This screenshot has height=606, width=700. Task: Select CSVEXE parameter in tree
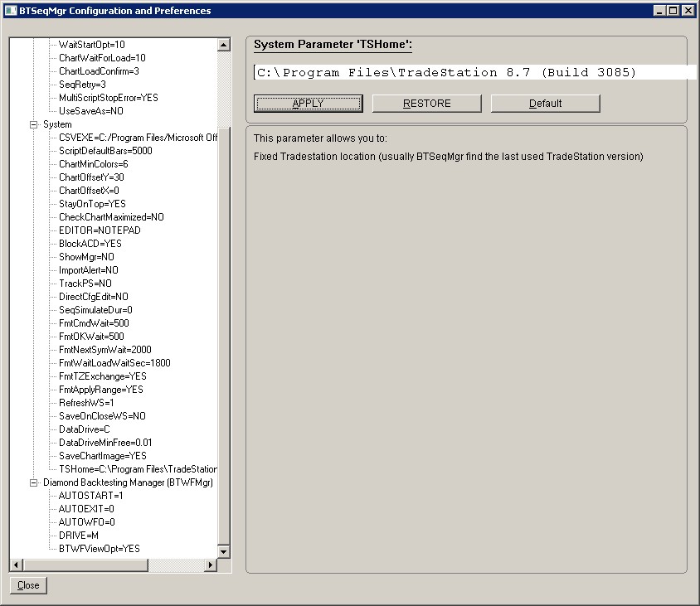click(138, 138)
